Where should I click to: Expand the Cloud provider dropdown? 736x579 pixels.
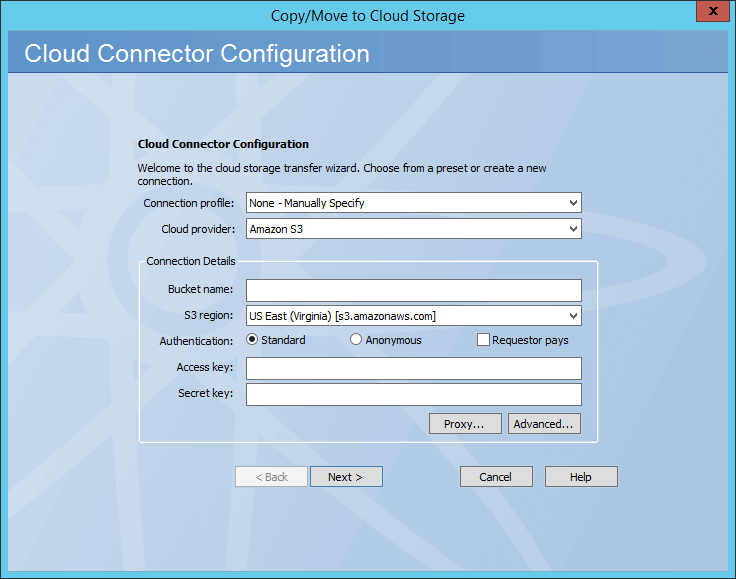(413, 229)
